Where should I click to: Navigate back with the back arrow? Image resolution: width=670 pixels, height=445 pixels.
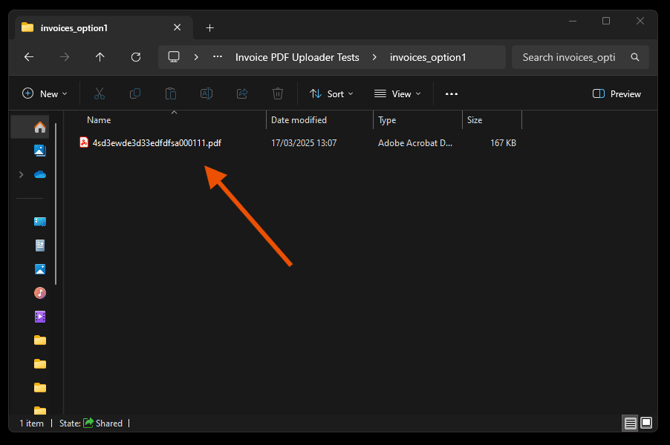[28, 57]
